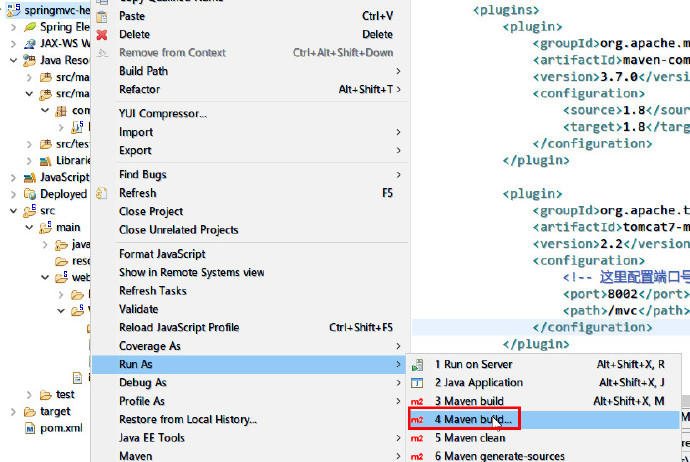The height and width of the screenshot is (462, 690).
Task: Expand the Deployed Resources node
Action: (x=13, y=194)
